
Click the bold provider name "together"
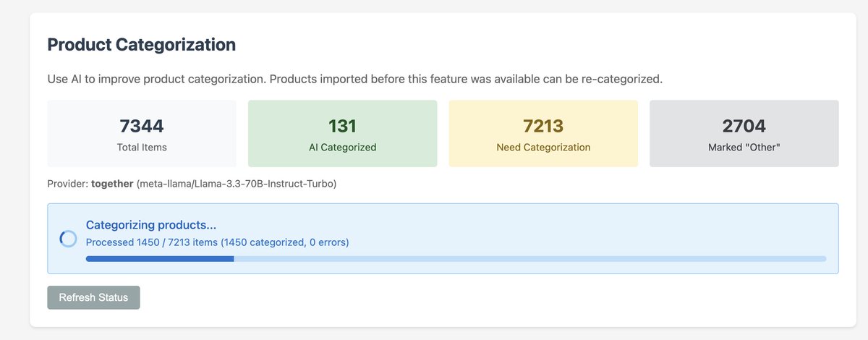click(x=112, y=184)
